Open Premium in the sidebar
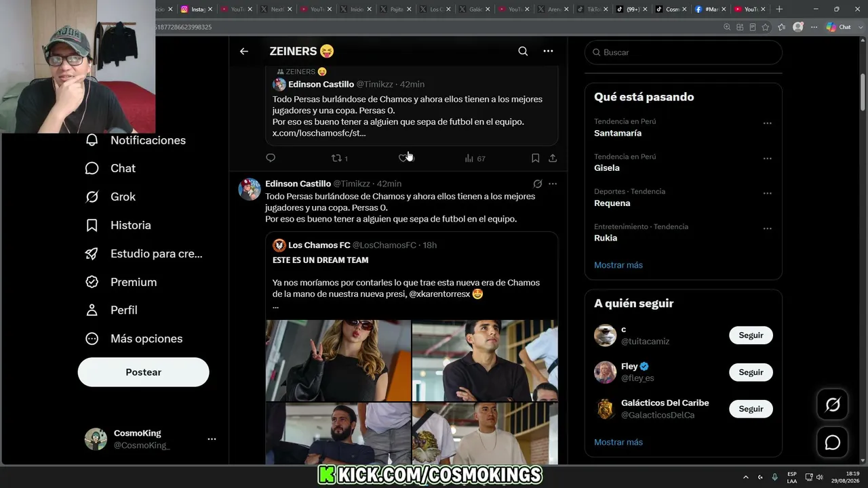This screenshot has height=488, width=868. coord(121,282)
